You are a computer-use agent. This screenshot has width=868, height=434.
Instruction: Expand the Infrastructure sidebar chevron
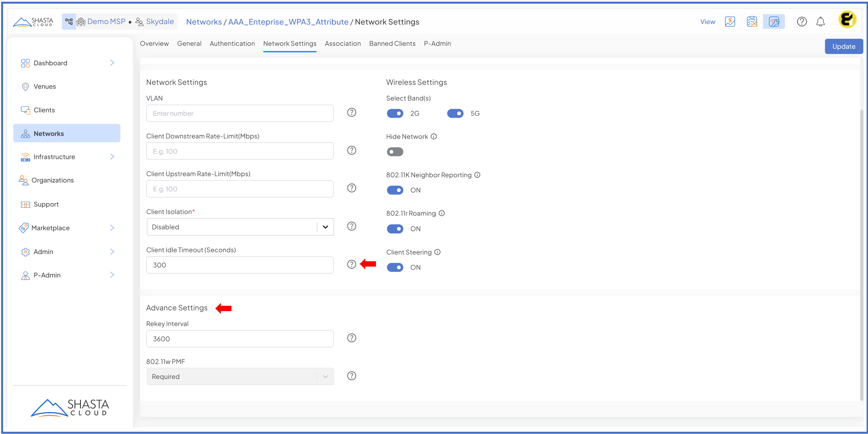[112, 157]
